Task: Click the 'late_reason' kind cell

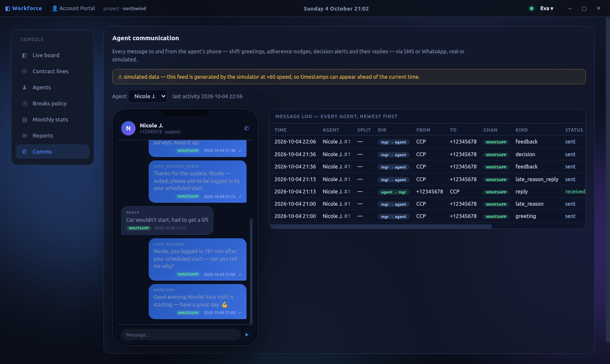Action: coord(530,204)
